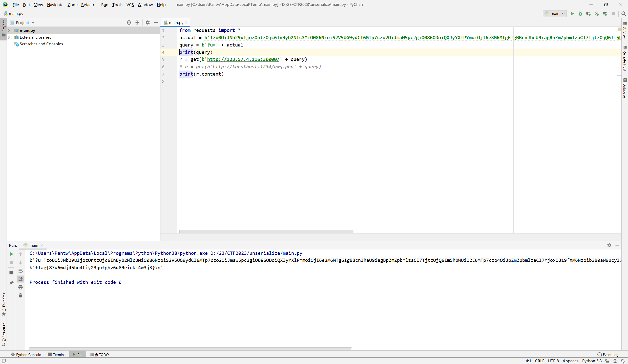Clear run console with trash icon
Screen dimensions: 628x364
click(20, 295)
